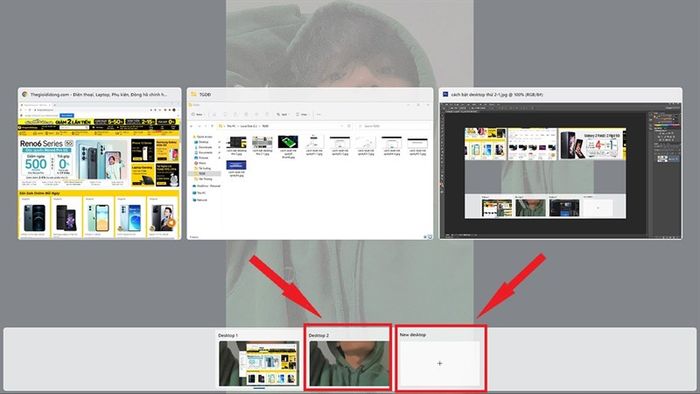Switch to Desktop 1 thumbnail

(259, 363)
